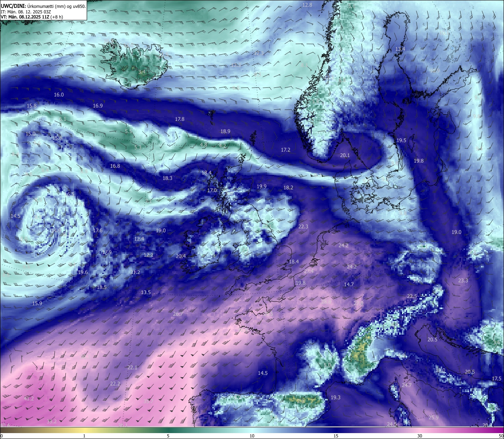The image size is (504, 439).
Task: Click the 19.6 map value
Action: pos(83,272)
